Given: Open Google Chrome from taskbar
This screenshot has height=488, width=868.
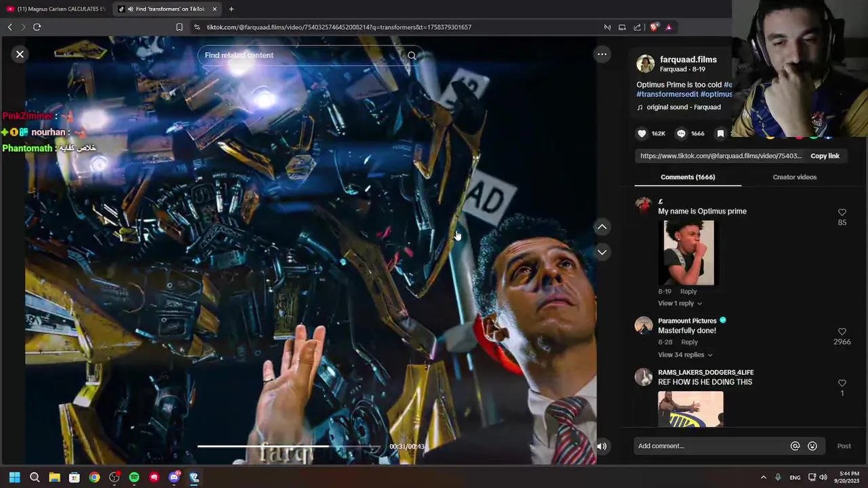Looking at the screenshot, I should tap(94, 477).
